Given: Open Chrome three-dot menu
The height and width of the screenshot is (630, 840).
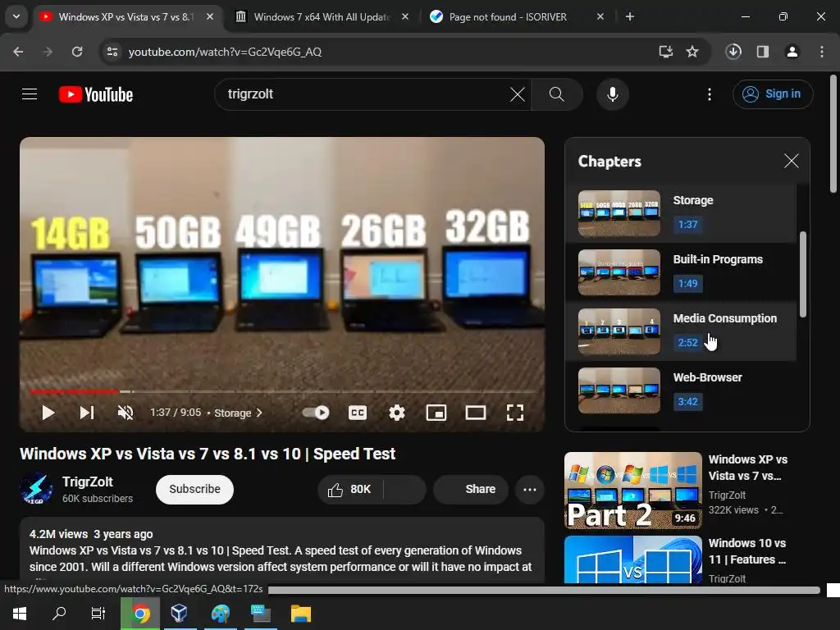Looking at the screenshot, I should pos(822,52).
